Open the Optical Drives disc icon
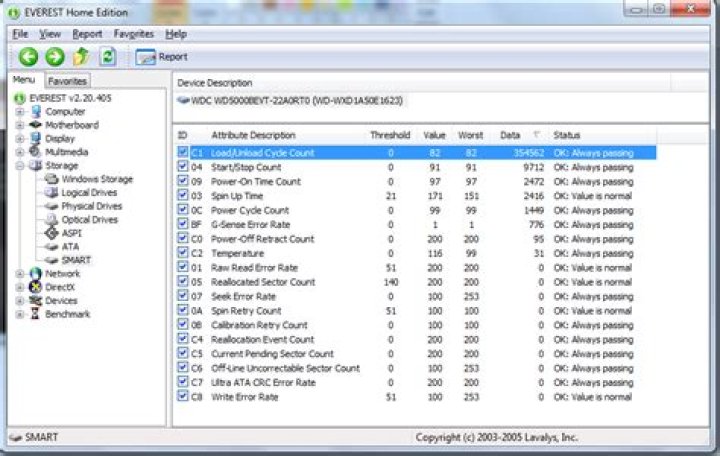 click(x=51, y=220)
